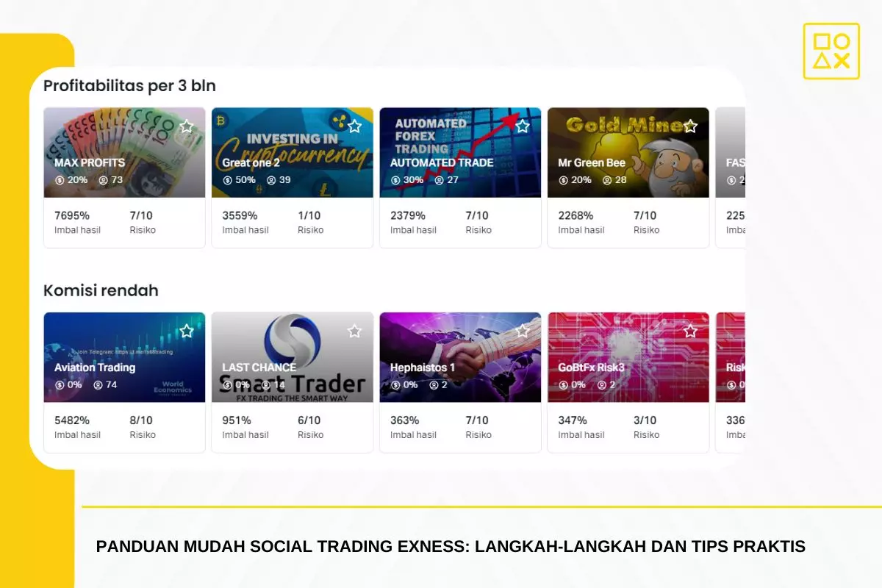Open the LAST CHANCE Smart Trader banner
The image size is (882, 588).
click(293, 357)
